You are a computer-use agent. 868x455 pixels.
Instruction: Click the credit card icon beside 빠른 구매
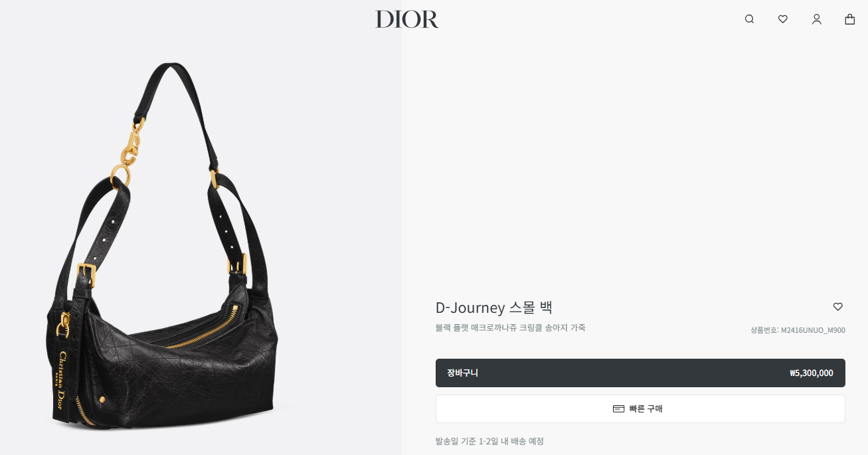618,409
